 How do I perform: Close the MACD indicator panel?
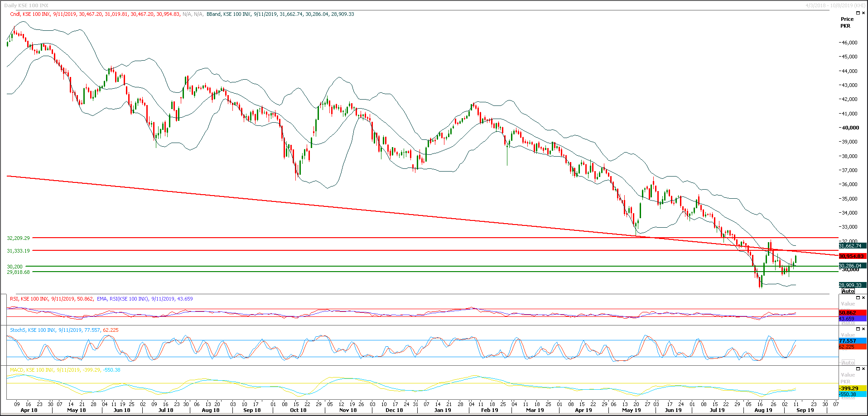pyautogui.click(x=863, y=369)
